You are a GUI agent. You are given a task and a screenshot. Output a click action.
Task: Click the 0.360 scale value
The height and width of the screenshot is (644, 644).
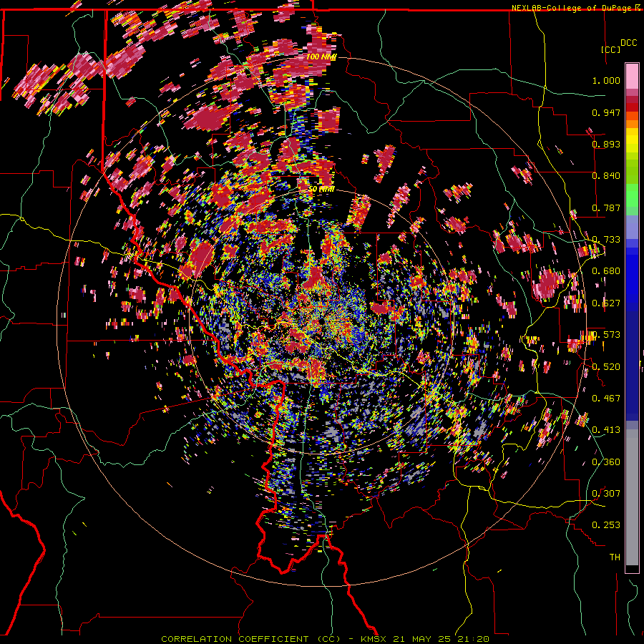pyautogui.click(x=606, y=462)
